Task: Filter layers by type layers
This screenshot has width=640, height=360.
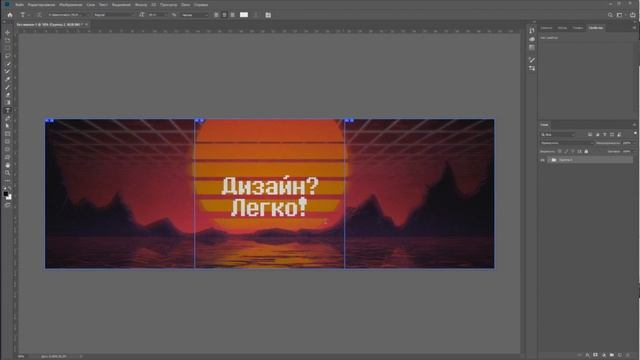Action: 605,134
